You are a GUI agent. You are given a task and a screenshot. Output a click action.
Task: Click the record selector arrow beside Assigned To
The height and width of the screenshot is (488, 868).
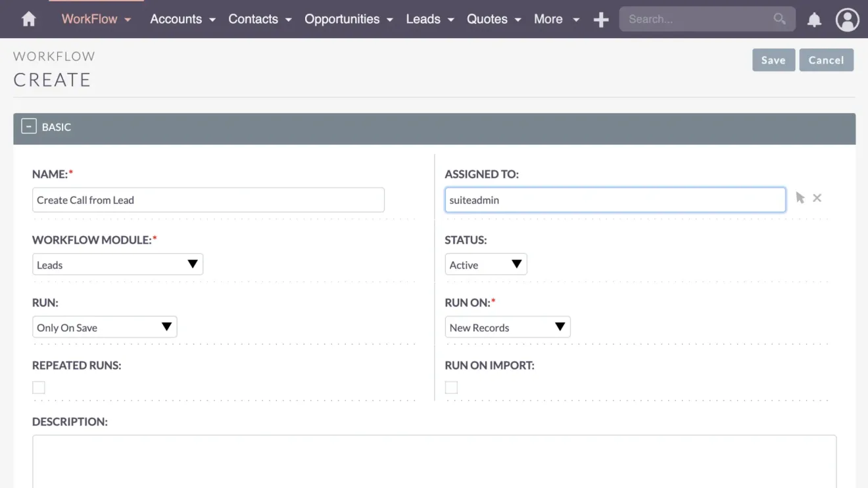(x=800, y=197)
